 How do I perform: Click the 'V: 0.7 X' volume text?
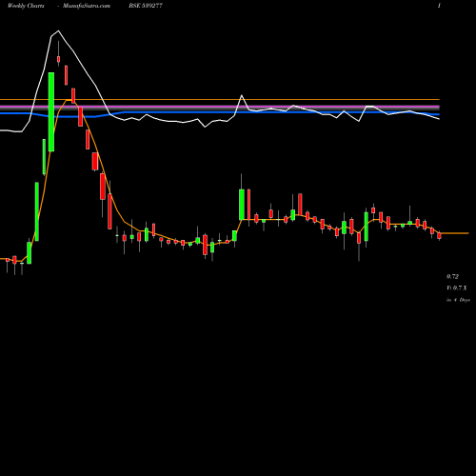pos(457,288)
